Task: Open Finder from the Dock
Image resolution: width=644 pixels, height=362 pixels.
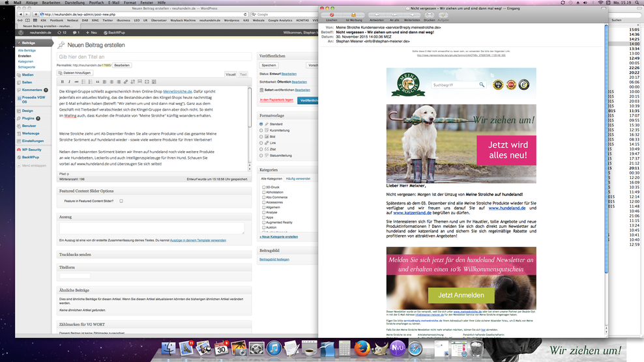Action: (168, 349)
